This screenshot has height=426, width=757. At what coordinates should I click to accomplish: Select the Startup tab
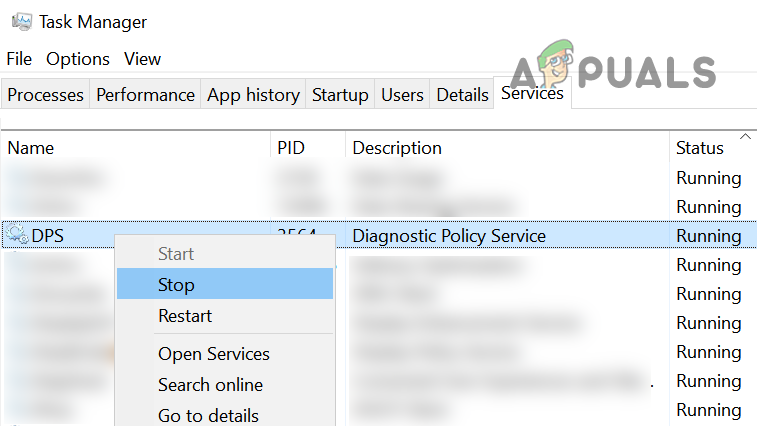pos(340,95)
